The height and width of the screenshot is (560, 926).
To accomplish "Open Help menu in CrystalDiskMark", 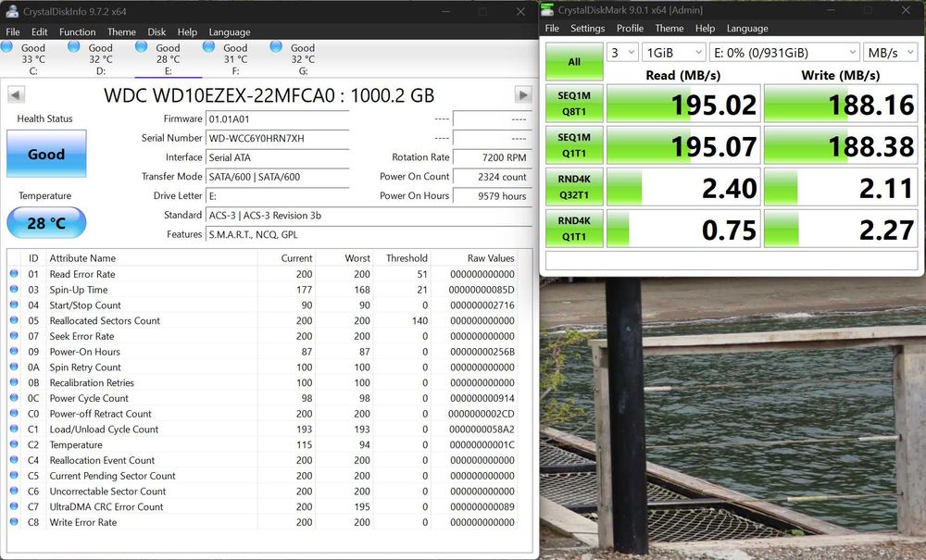I will point(705,29).
